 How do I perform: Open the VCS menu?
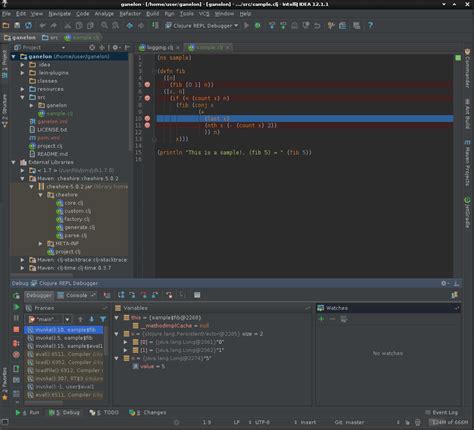click(204, 14)
